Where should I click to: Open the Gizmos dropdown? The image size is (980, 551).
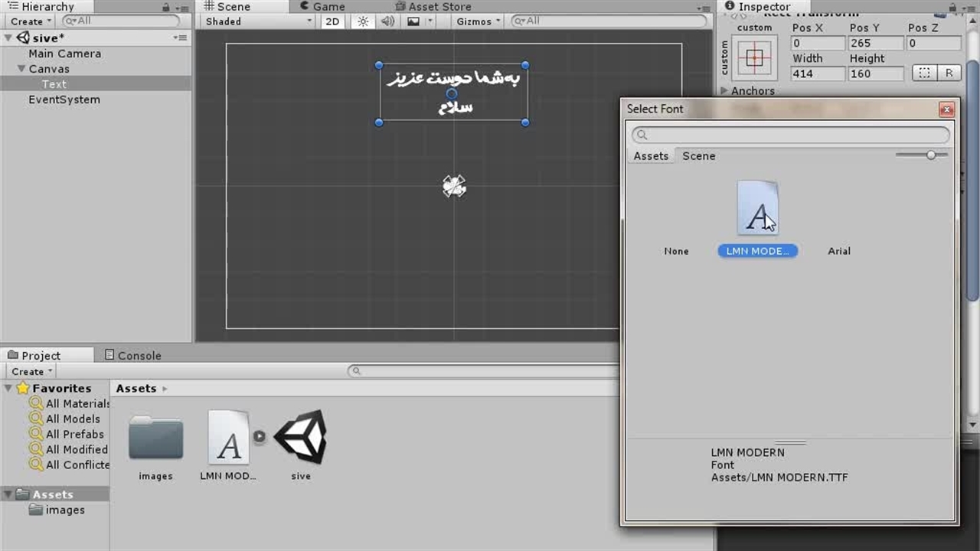tap(479, 21)
